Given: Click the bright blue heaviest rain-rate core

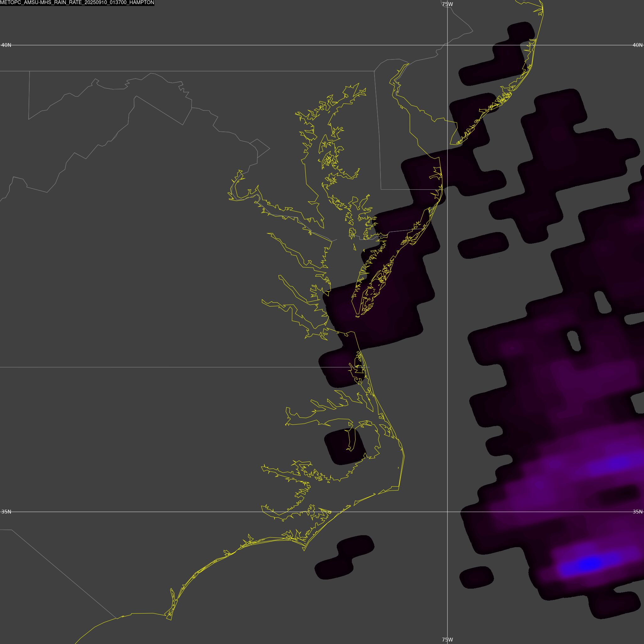Looking at the screenshot, I should (589, 564).
